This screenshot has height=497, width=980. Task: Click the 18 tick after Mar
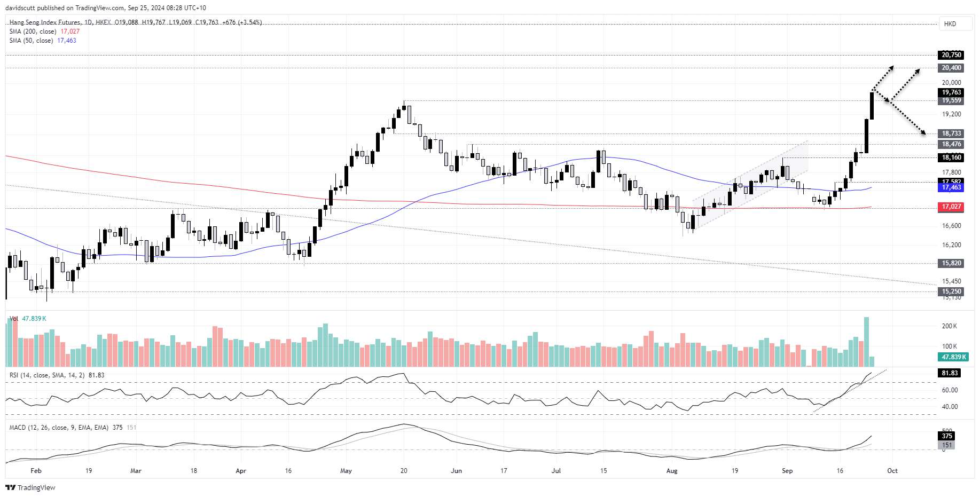pos(194,471)
